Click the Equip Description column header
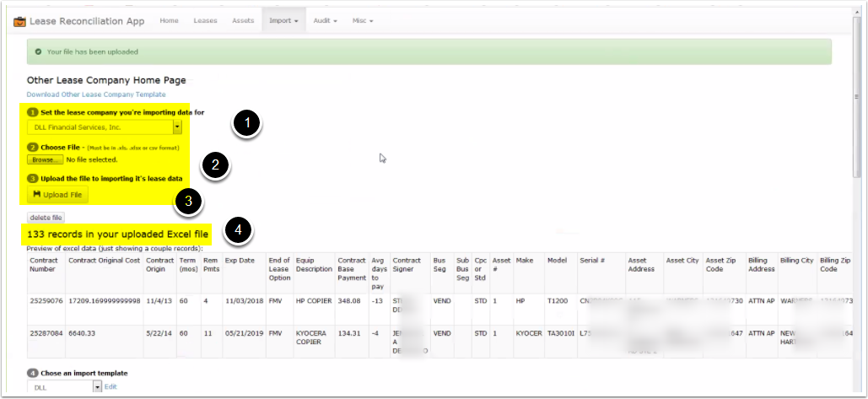The width and height of the screenshot is (868, 399). coord(315,273)
